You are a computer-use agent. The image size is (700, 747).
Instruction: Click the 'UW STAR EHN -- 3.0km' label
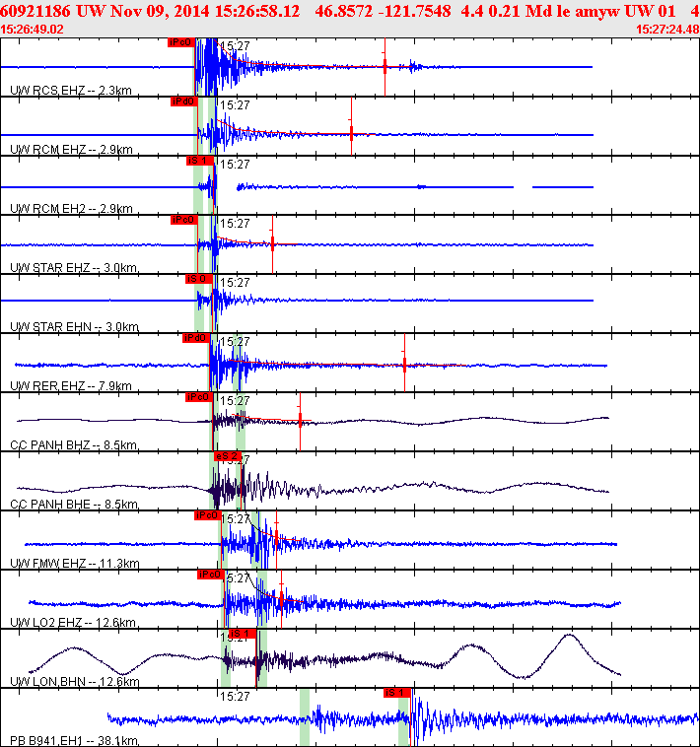(x=74, y=326)
